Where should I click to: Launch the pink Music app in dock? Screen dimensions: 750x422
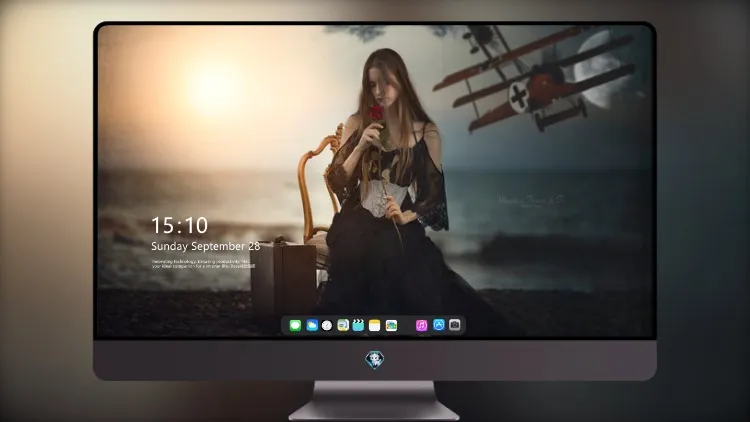pos(421,325)
